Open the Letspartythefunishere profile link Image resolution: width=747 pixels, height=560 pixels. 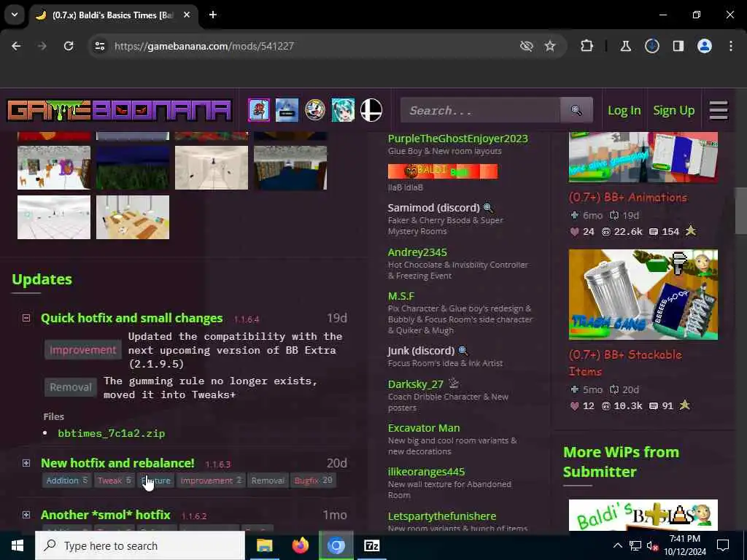click(x=441, y=516)
